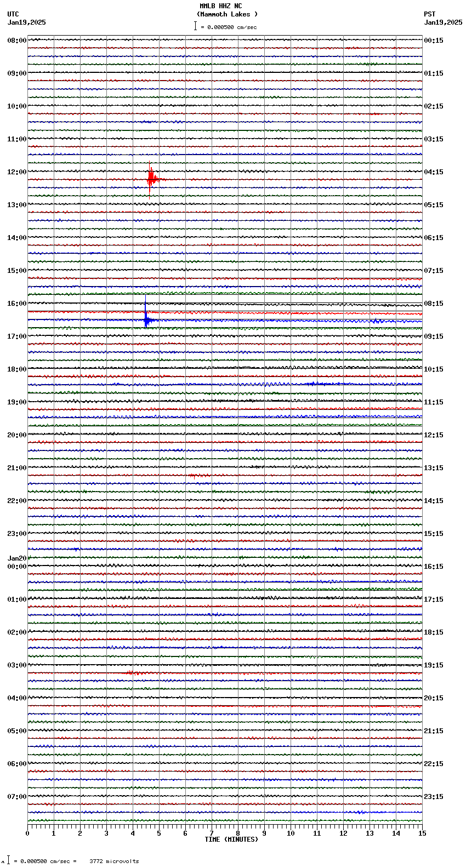
Task: Click the '08:00' UTC time label
Action: point(16,41)
